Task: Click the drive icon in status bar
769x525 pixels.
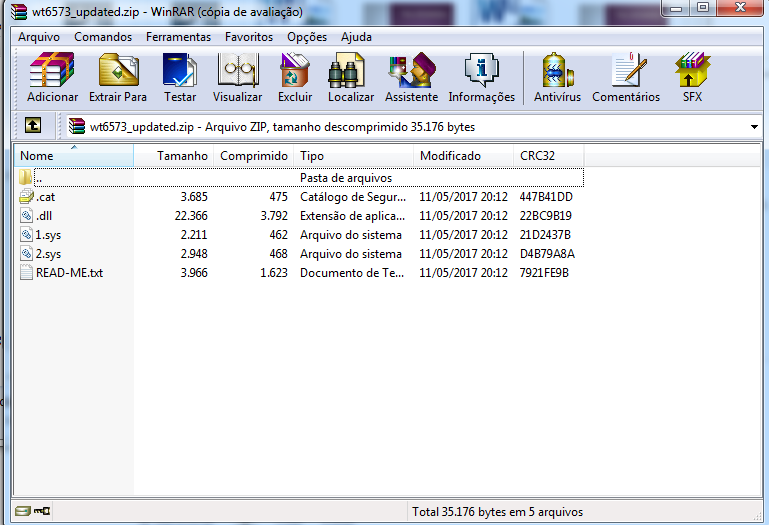Action: click(x=22, y=511)
